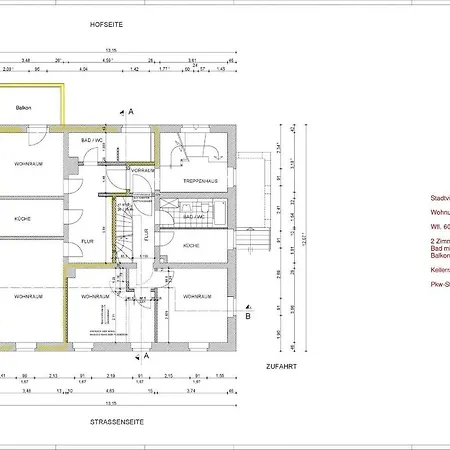Select the Balkon label inside the yellow outline

(23, 108)
